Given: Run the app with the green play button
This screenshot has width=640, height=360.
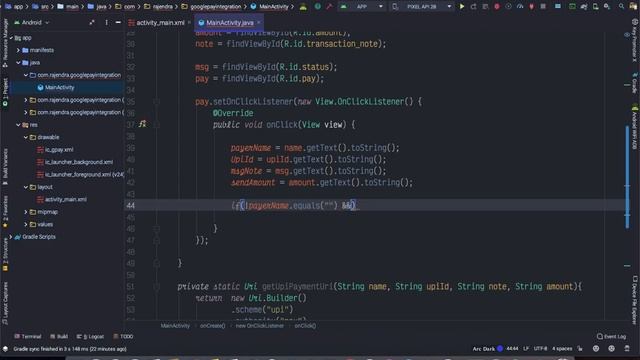Looking at the screenshot, I should tap(462, 7).
